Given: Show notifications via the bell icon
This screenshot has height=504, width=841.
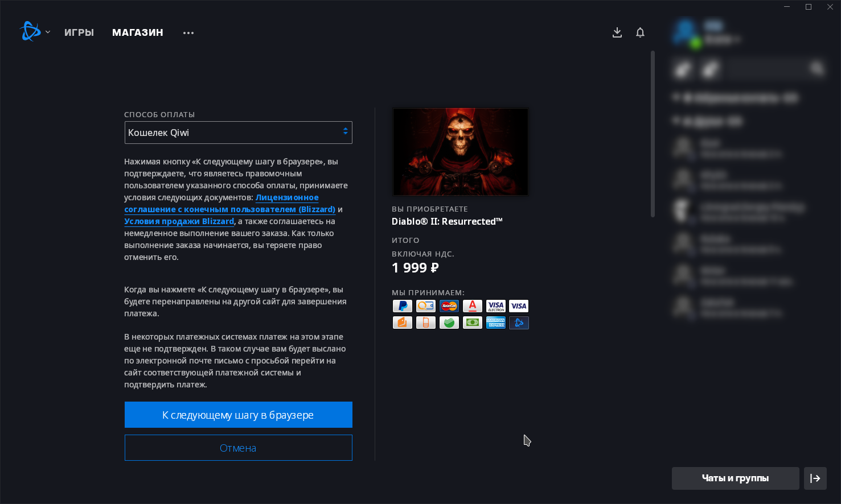Looking at the screenshot, I should pyautogui.click(x=640, y=32).
